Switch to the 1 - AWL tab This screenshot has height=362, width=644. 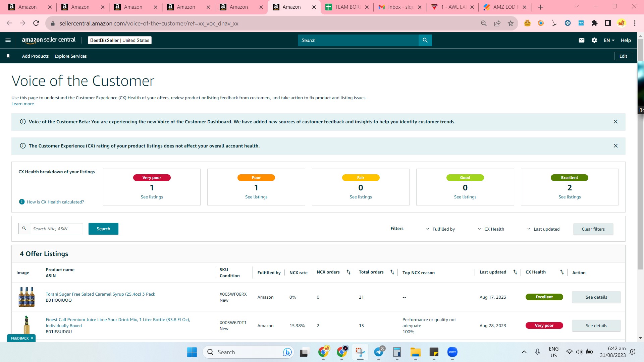click(453, 7)
